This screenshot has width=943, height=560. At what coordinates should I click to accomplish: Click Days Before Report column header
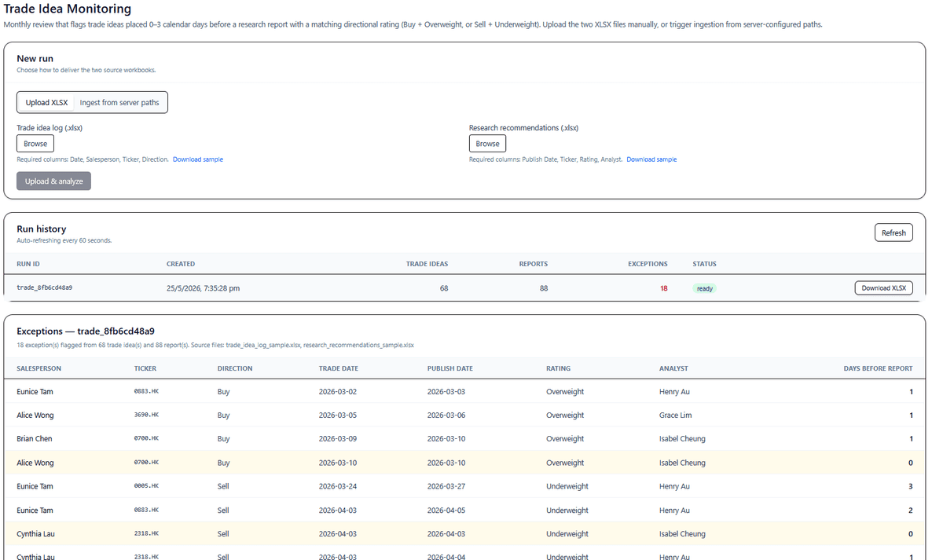(879, 368)
